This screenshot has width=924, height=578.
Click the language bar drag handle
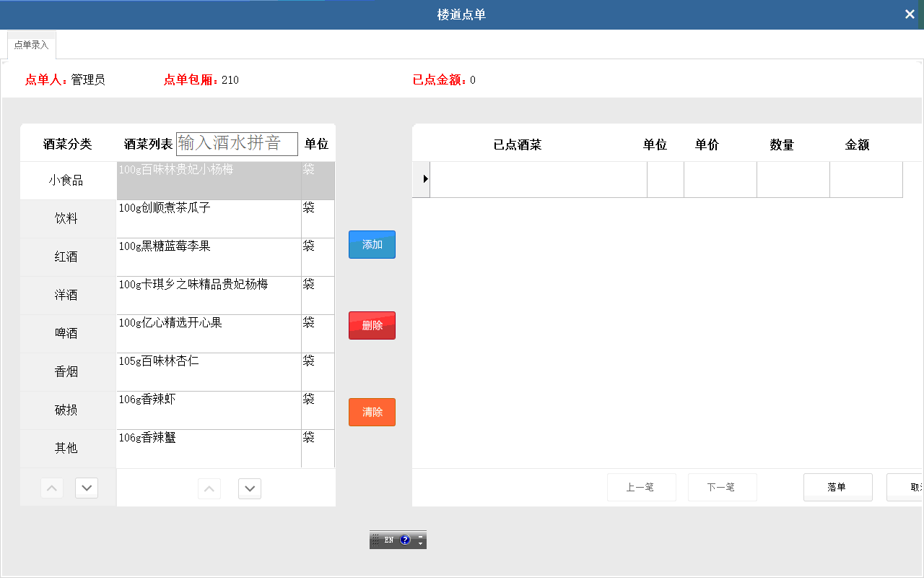(x=375, y=540)
